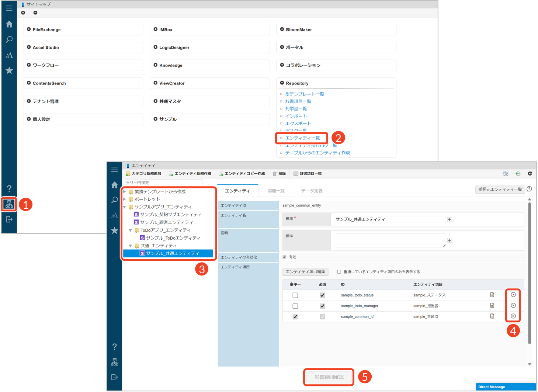Switch to the 関連一覧 tab

(276, 191)
